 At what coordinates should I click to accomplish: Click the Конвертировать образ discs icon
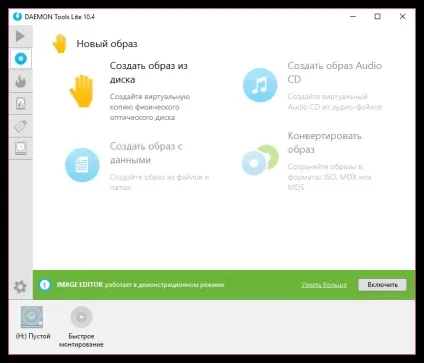pos(260,160)
